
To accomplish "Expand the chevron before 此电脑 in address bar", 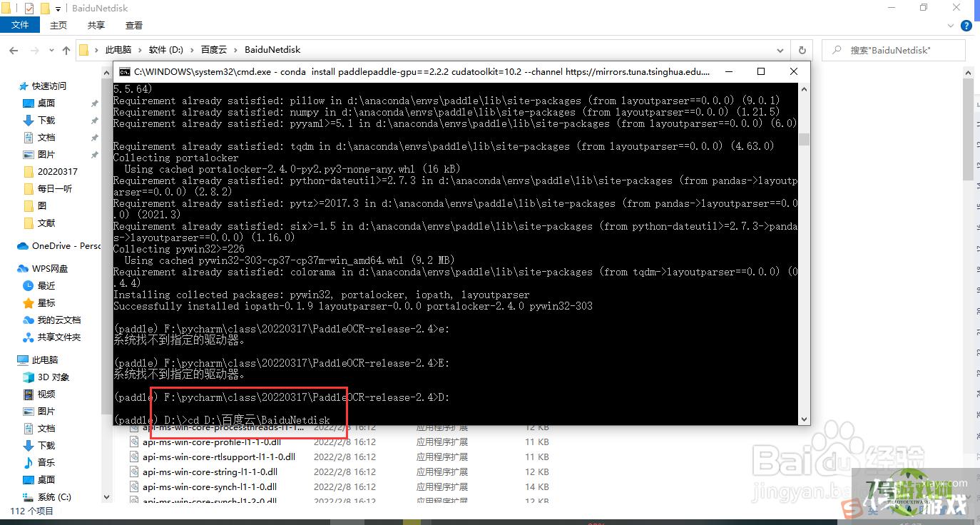I will pos(96,50).
